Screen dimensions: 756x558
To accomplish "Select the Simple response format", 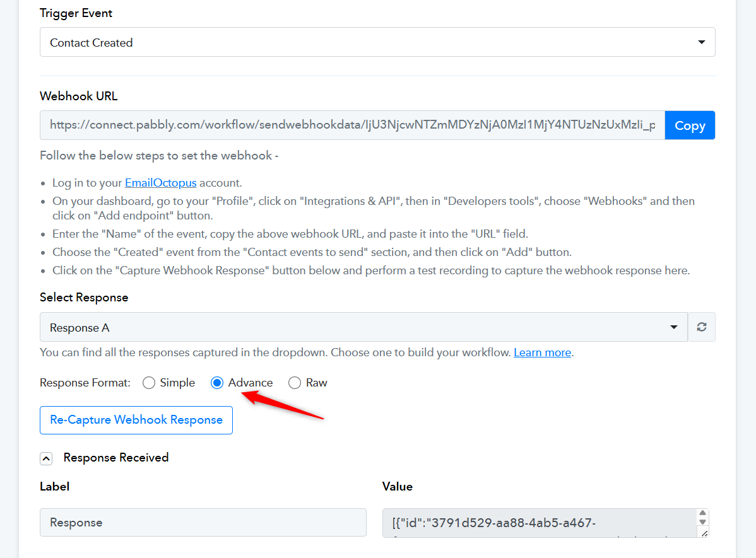I will pyautogui.click(x=149, y=383).
